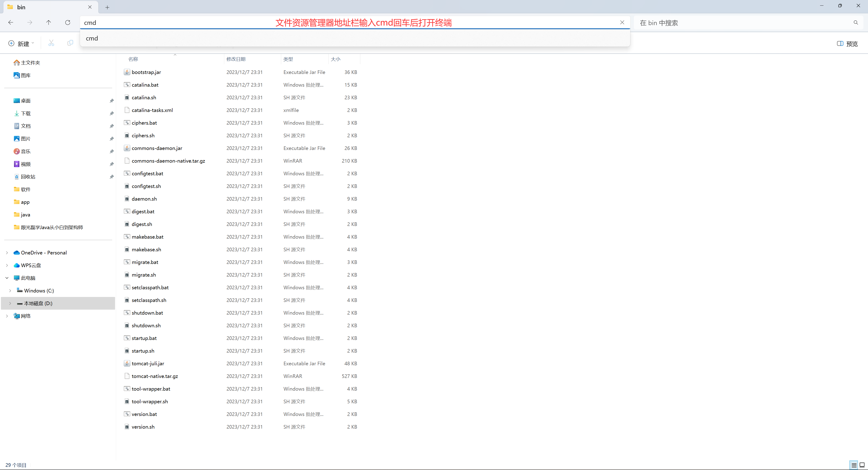Open a new tab with plus button

pos(107,7)
